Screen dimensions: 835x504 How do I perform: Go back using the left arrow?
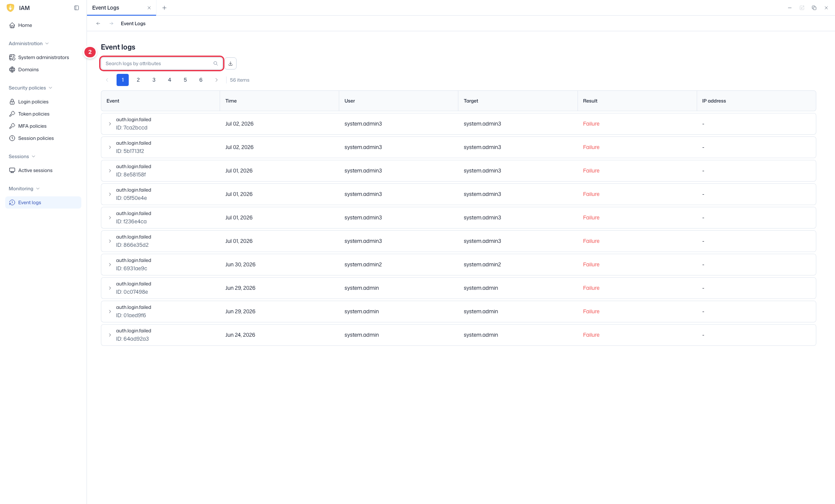pyautogui.click(x=98, y=23)
